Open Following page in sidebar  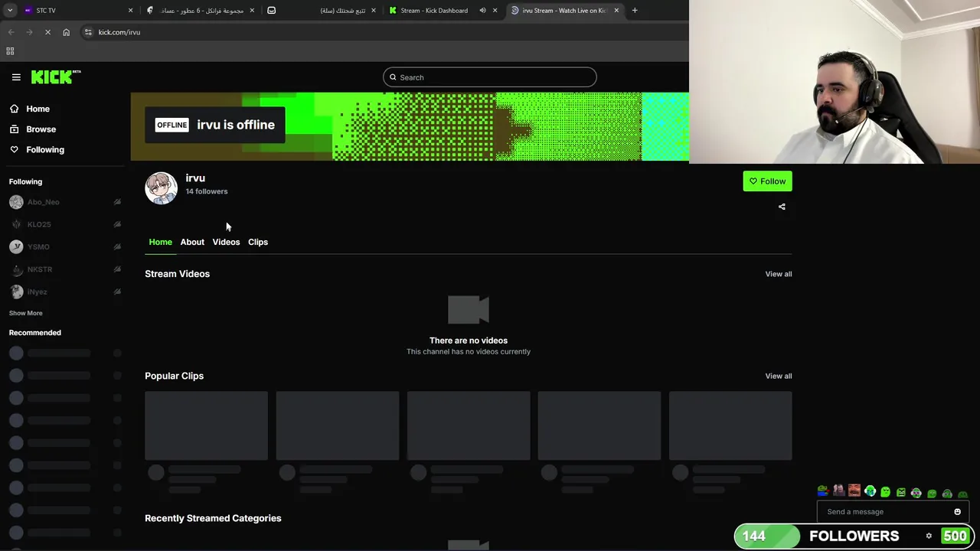(x=45, y=149)
